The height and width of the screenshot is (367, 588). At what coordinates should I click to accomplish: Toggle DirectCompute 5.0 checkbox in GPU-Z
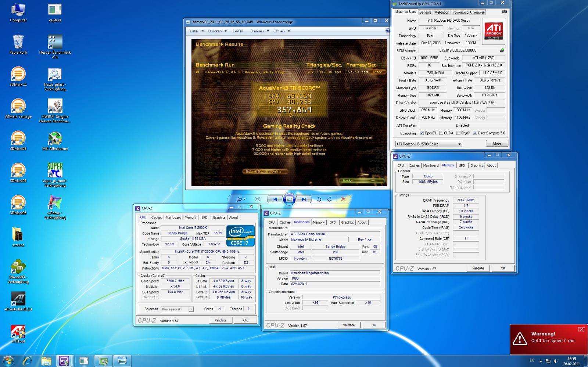(475, 133)
